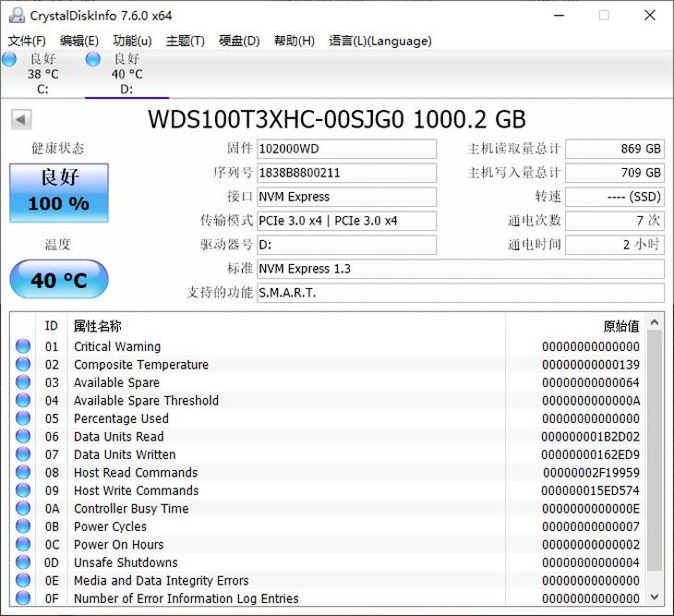Screen dimensions: 674x616
Task: Click the 40 °C temperature button
Action: (59, 280)
